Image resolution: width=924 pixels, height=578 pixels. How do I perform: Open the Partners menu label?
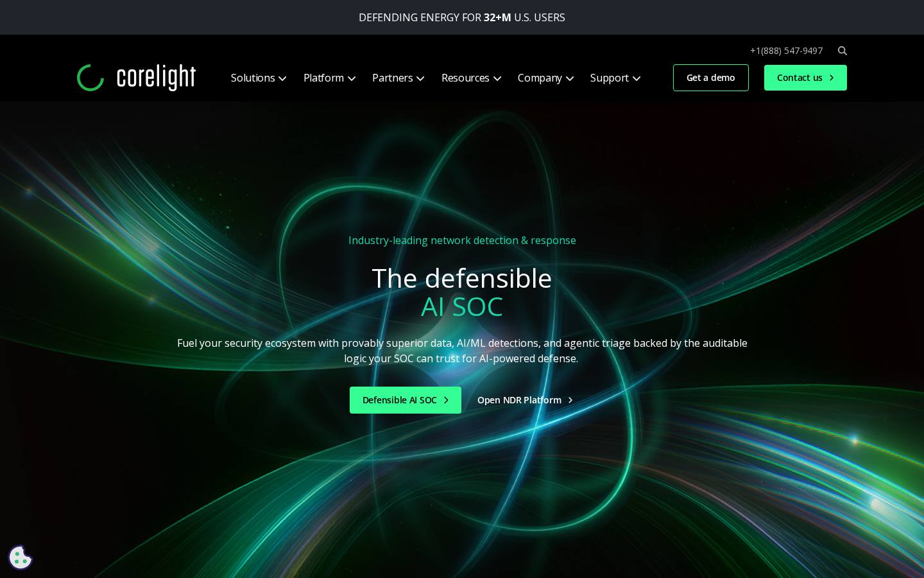(x=392, y=78)
